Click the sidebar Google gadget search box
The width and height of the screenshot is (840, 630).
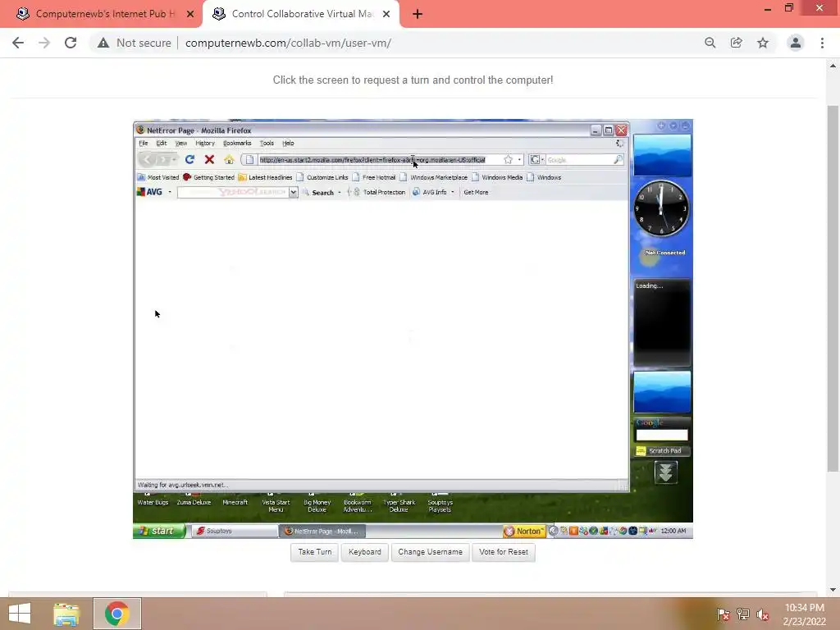[x=662, y=435]
